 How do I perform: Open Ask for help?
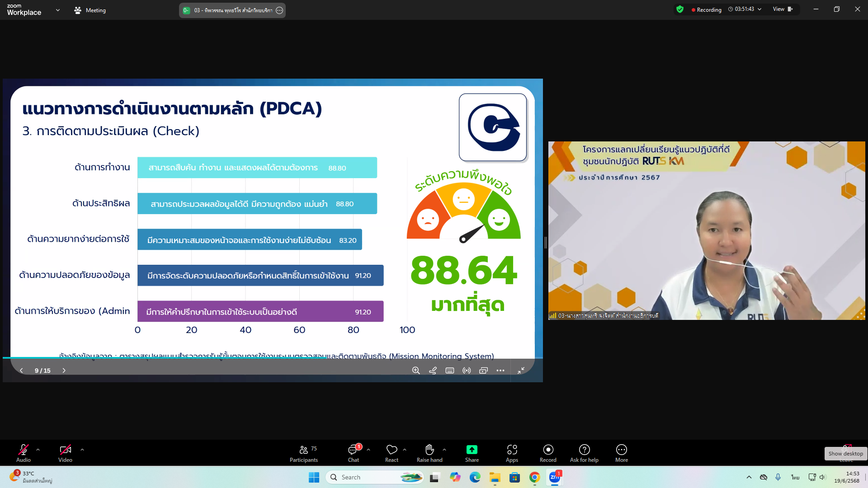[x=584, y=453]
